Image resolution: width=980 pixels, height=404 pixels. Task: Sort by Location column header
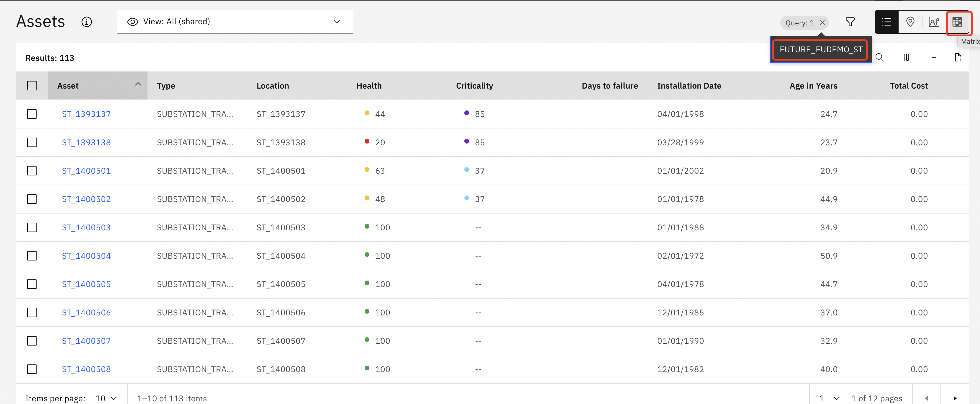[273, 86]
